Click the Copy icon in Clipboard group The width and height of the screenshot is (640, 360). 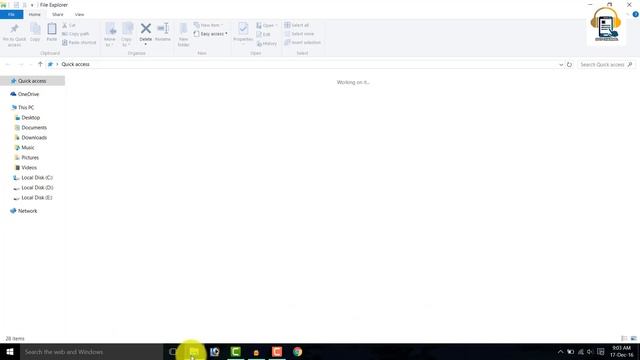point(35,29)
